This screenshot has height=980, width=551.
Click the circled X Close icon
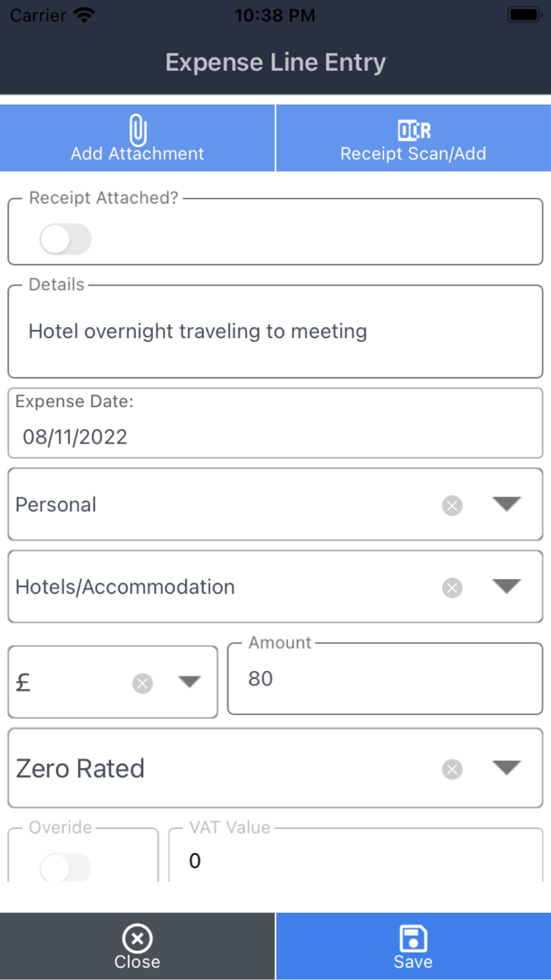[x=138, y=939]
